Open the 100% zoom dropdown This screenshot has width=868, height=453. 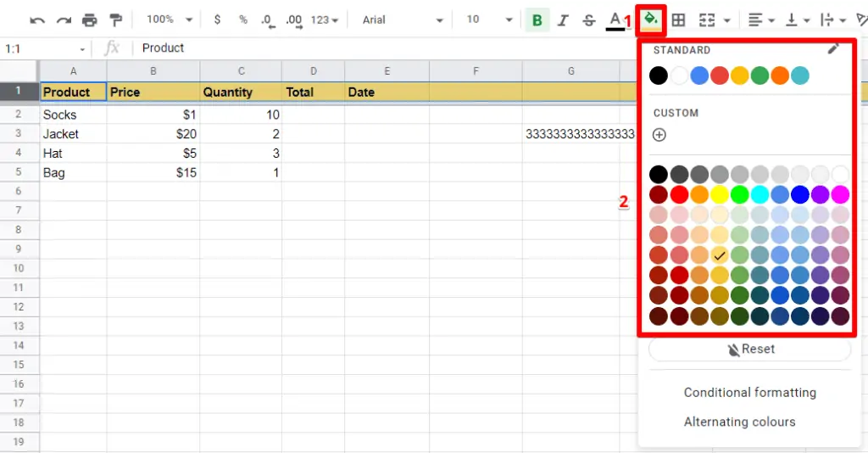point(169,20)
